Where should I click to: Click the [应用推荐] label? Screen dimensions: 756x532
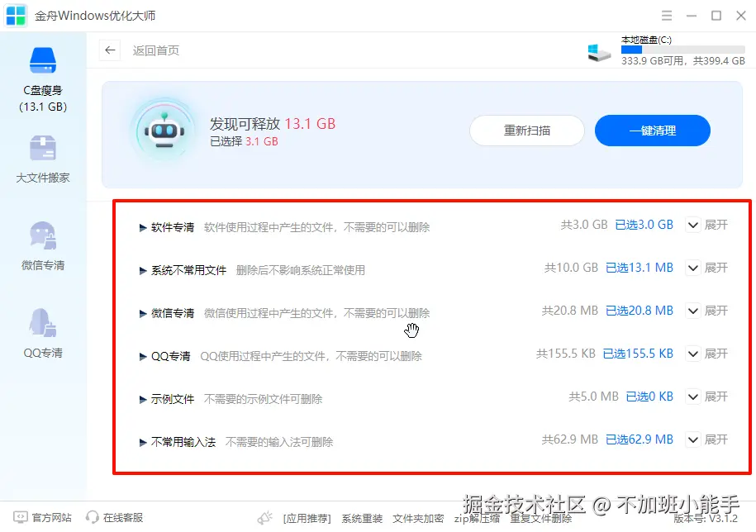[307, 519]
